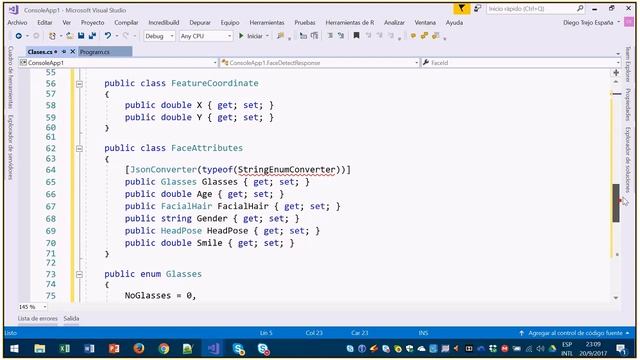The width and height of the screenshot is (640, 360).
Task: Click the StringEnumConverter text on line 64
Action: [x=287, y=170]
